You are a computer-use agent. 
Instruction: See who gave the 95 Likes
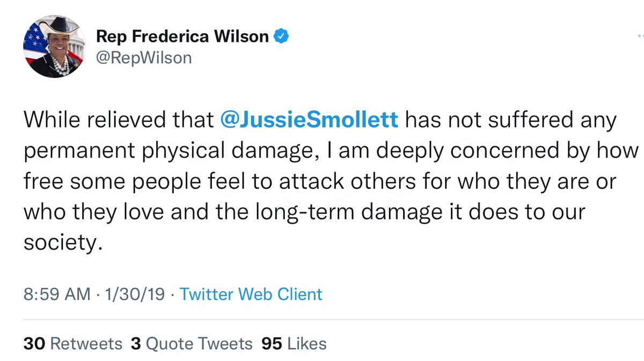pyautogui.click(x=293, y=343)
